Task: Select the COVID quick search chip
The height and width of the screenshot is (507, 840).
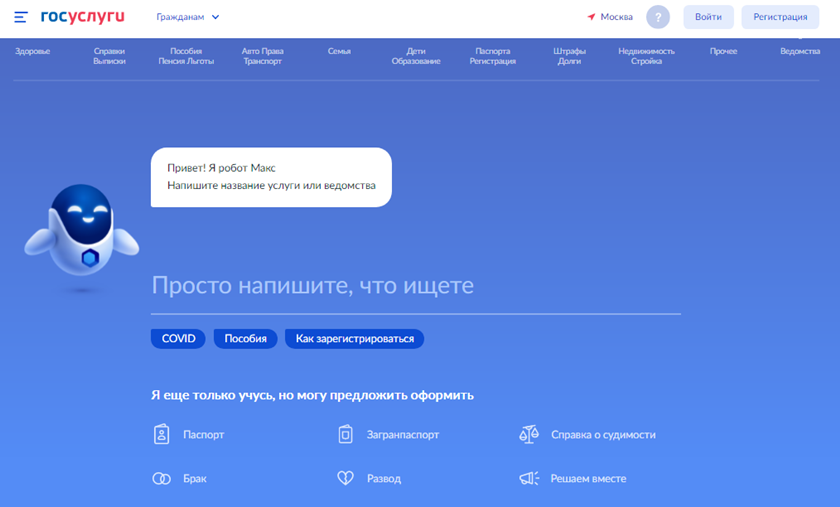Action: click(x=178, y=339)
